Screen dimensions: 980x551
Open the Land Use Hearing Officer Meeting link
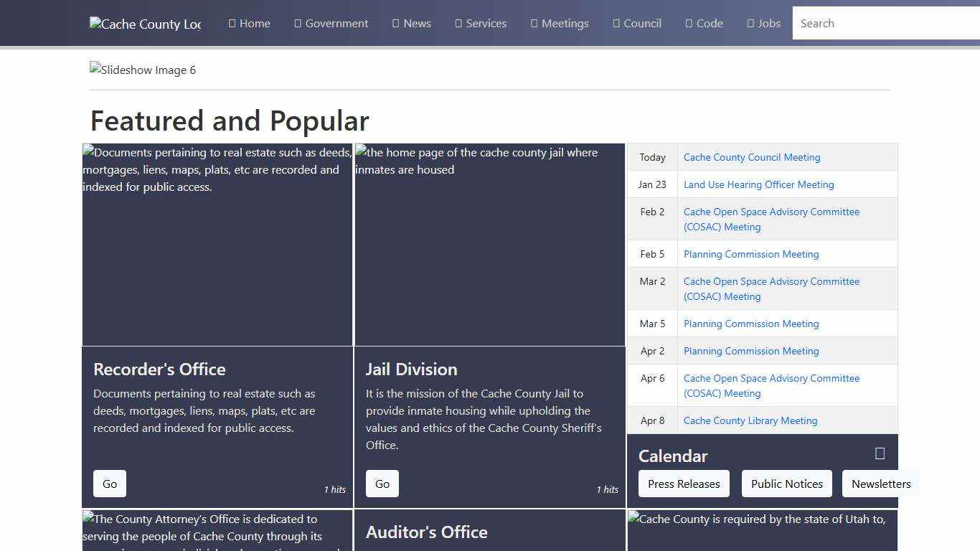tap(758, 184)
